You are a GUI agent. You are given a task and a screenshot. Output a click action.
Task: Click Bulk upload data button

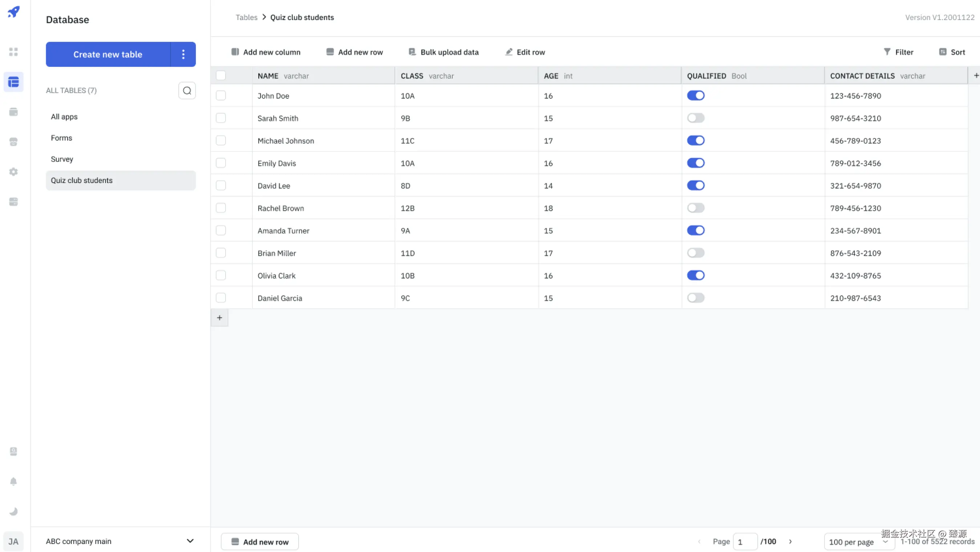(x=444, y=52)
